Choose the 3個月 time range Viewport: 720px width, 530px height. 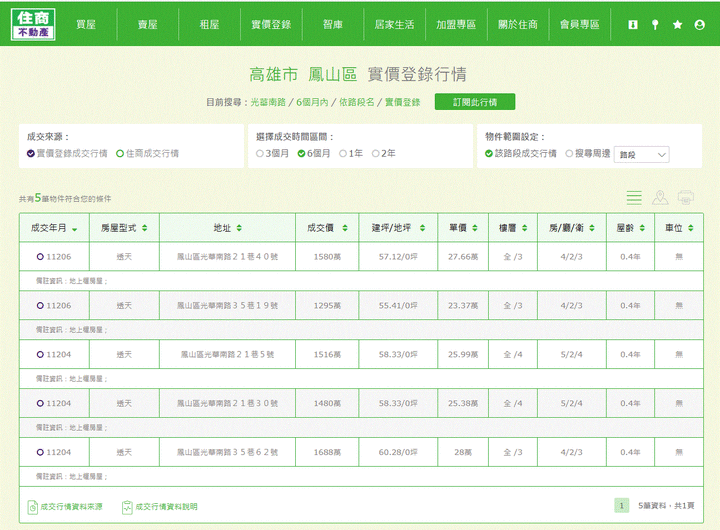click(x=272, y=153)
